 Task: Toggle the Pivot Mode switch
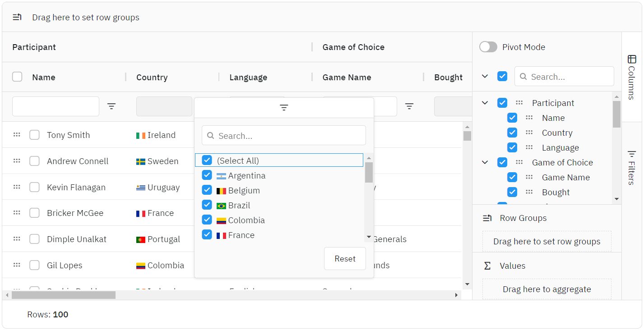pos(488,47)
